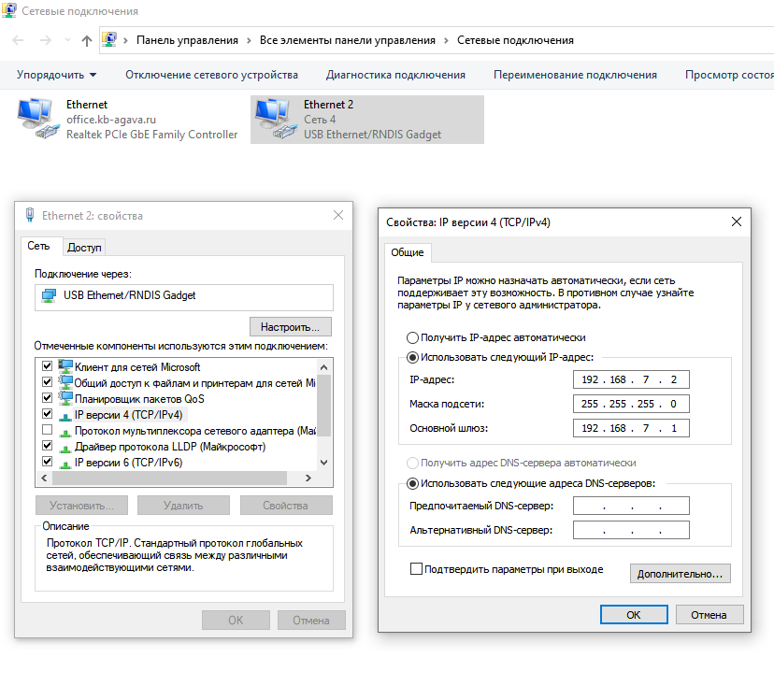Expand Панель управления breadcrumb chevron
The image size is (774, 700).
(x=249, y=40)
